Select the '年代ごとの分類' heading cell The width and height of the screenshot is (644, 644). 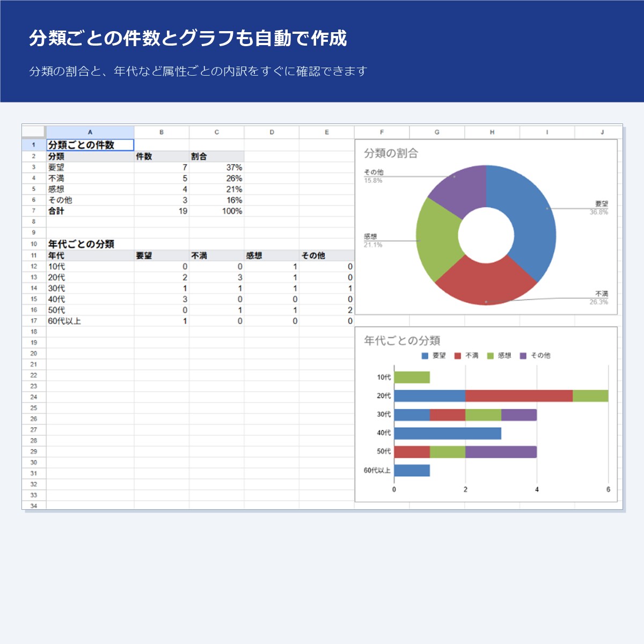(90, 244)
